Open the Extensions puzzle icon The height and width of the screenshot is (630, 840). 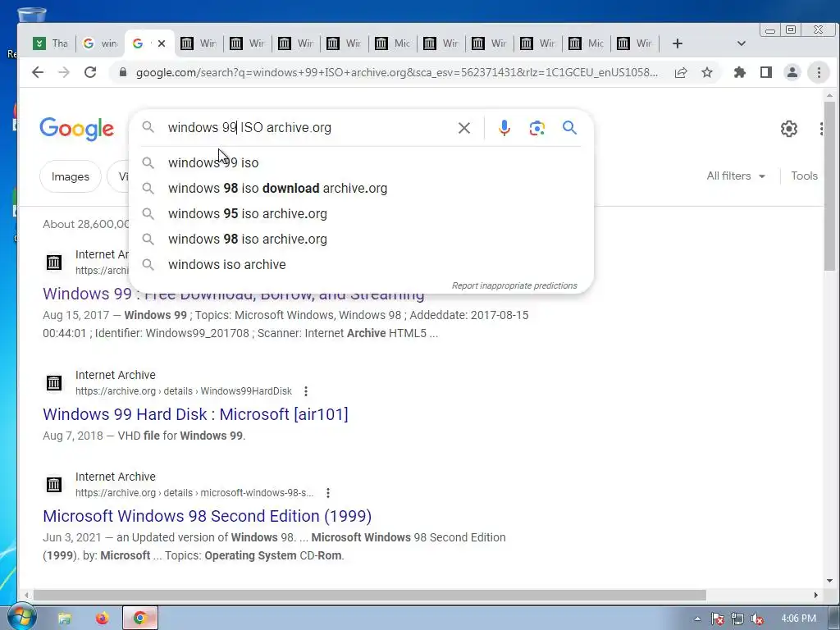pyautogui.click(x=740, y=72)
